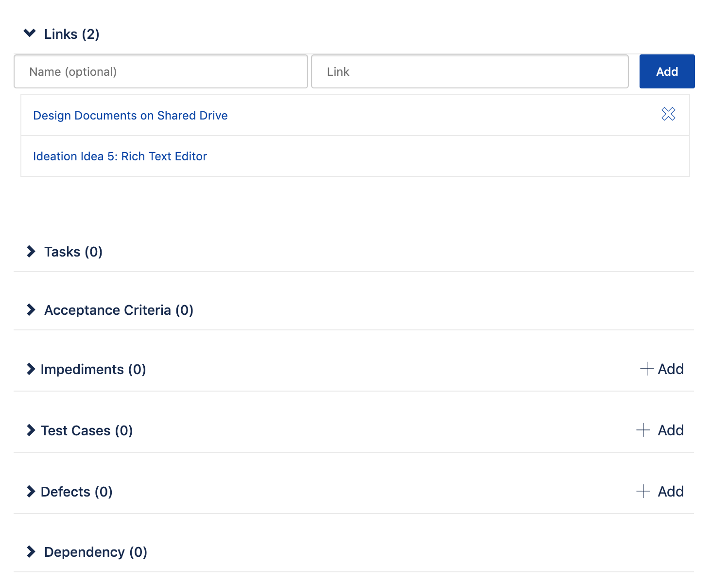The height and width of the screenshot is (583, 728).
Task: Expand the Test Cases chevron
Action: (31, 430)
